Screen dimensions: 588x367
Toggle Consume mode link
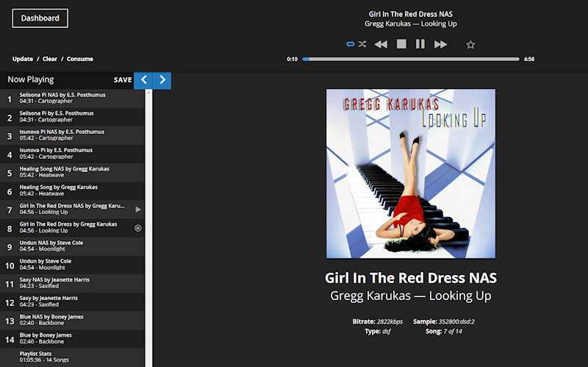pyautogui.click(x=80, y=59)
